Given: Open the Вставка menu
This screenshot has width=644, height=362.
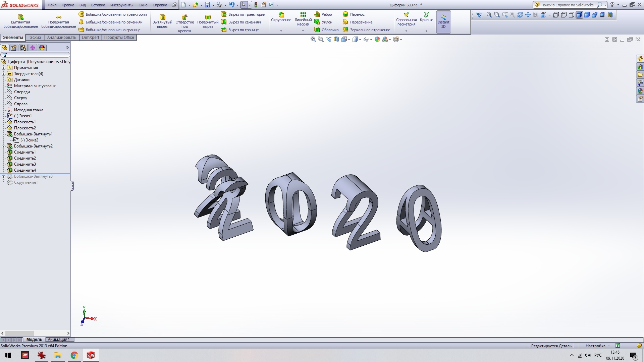Looking at the screenshot, I should 98,5.
